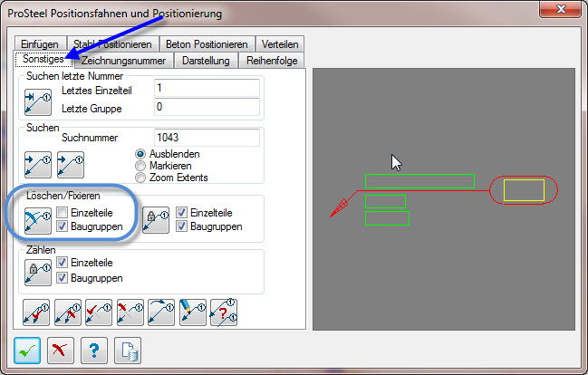Select the Sonstiges tab
The width and height of the screenshot is (588, 375).
click(x=43, y=59)
